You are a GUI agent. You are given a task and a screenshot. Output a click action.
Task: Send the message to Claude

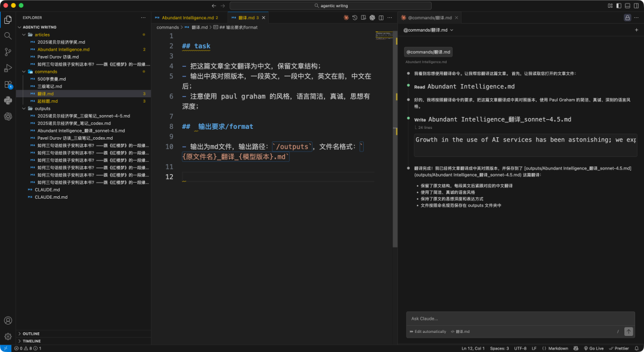(628, 332)
